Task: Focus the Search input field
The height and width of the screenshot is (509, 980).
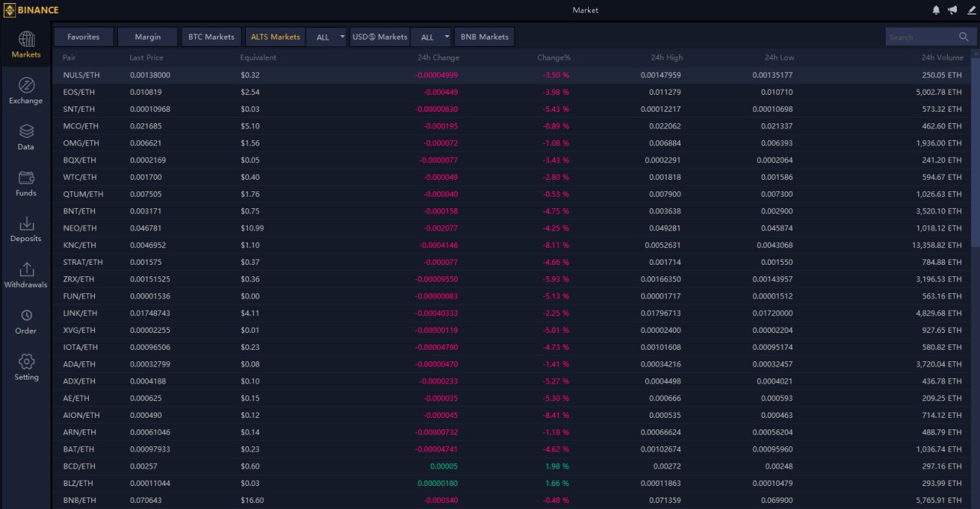Action: point(922,37)
